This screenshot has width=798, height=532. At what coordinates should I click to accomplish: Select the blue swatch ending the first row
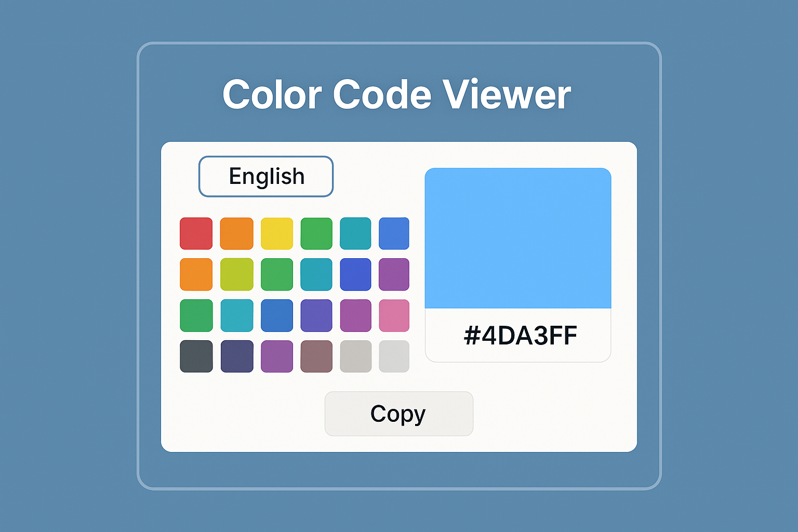(394, 233)
